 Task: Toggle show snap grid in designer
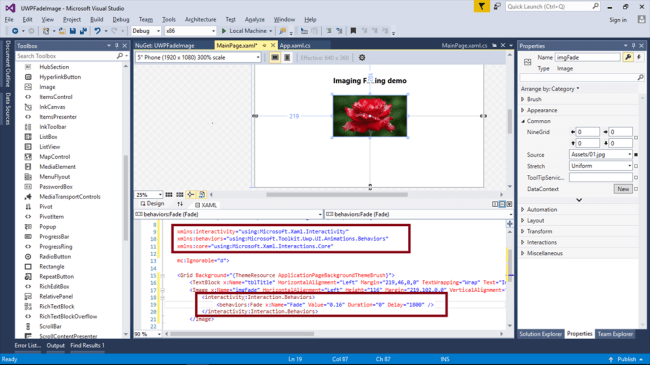click(169, 195)
